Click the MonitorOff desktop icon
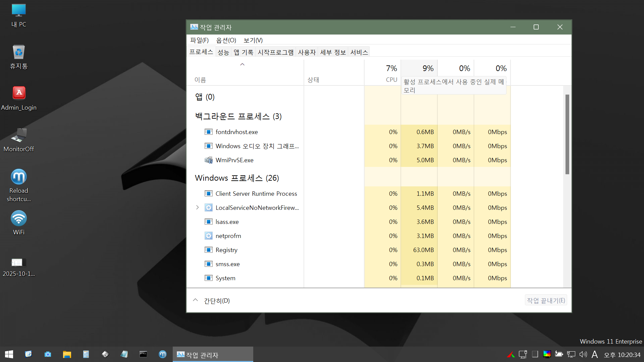The width and height of the screenshot is (644, 362). (x=19, y=135)
